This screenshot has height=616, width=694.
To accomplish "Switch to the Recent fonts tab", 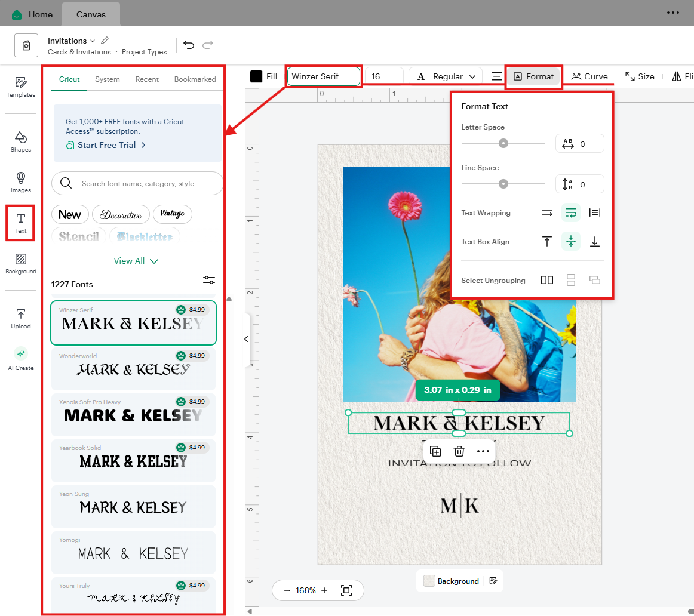I will click(147, 79).
